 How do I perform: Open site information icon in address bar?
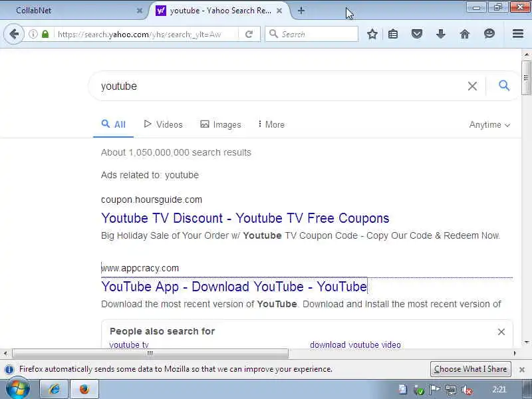pyautogui.click(x=33, y=34)
